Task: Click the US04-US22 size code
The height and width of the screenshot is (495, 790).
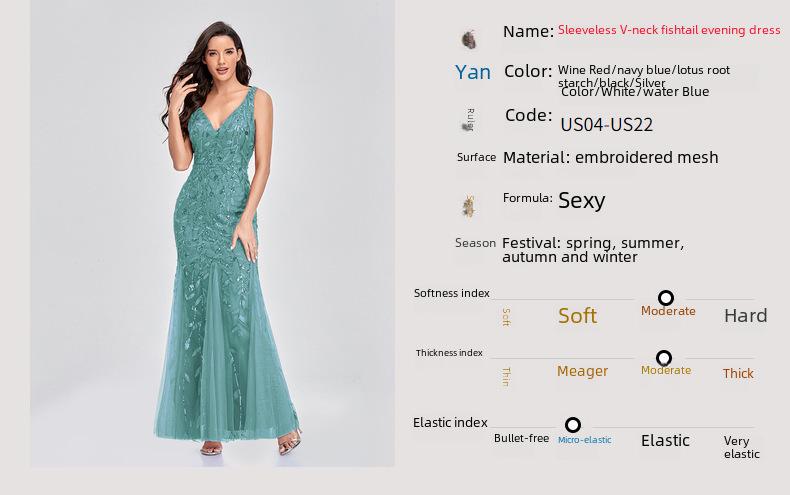Action: [x=607, y=125]
